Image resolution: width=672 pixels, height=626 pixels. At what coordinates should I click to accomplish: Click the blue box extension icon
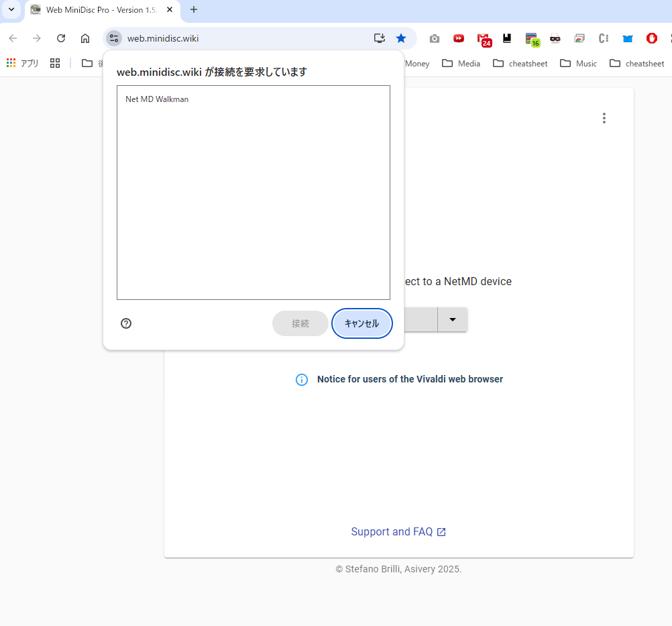tap(628, 39)
